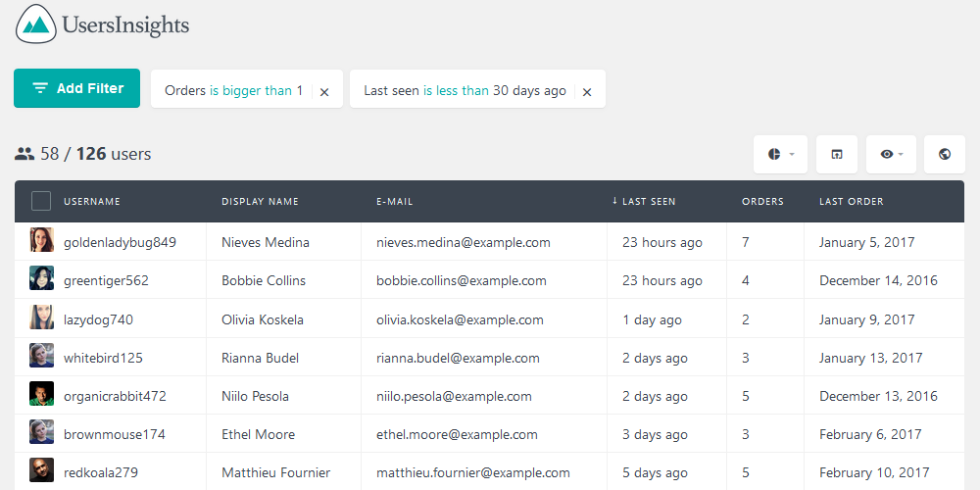Sort by the Username column header
This screenshot has width=980, height=490.
click(92, 202)
